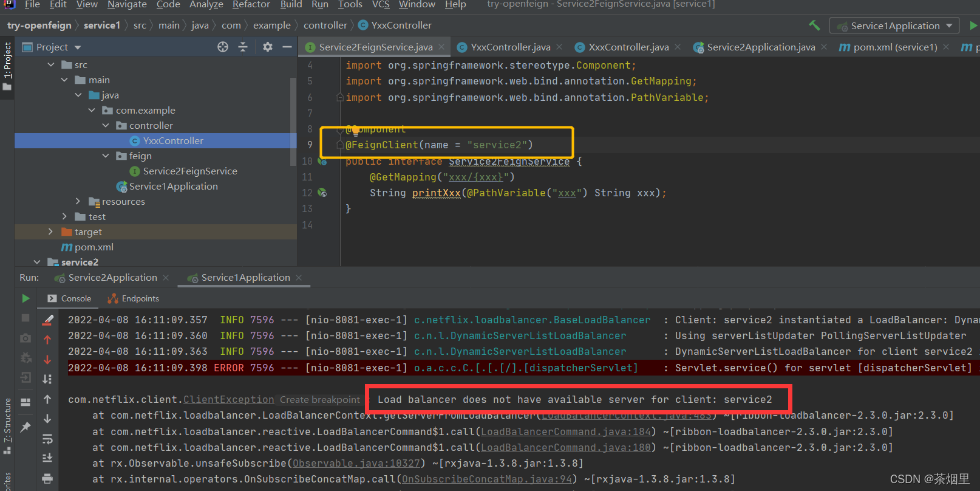Open the File menu

32,4
